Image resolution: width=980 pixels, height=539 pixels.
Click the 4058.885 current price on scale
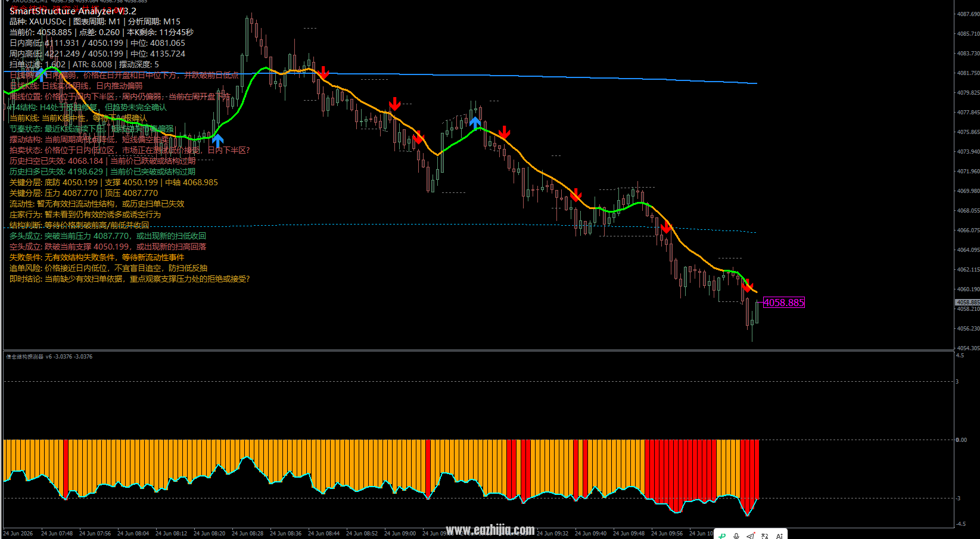pyautogui.click(x=967, y=303)
